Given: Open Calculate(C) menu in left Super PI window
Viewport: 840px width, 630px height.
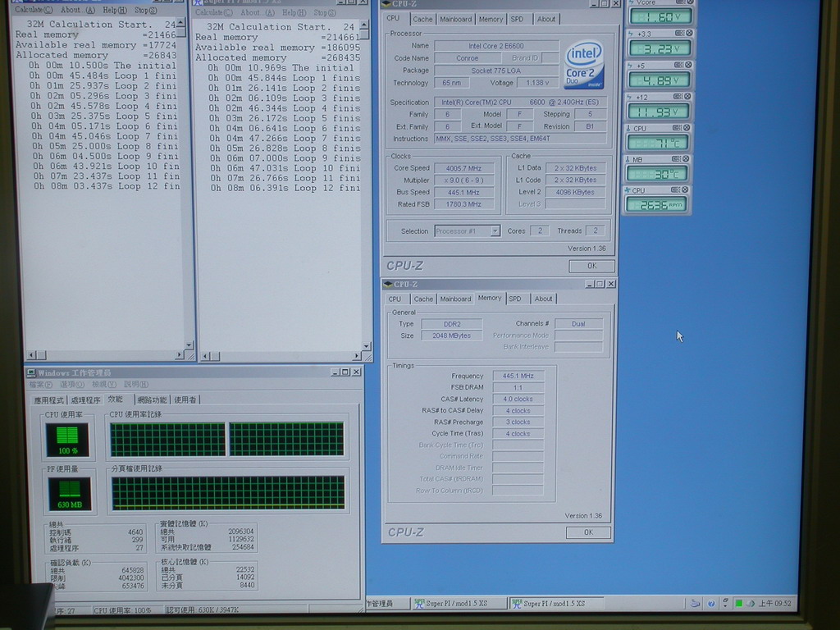Looking at the screenshot, I should pyautogui.click(x=33, y=10).
